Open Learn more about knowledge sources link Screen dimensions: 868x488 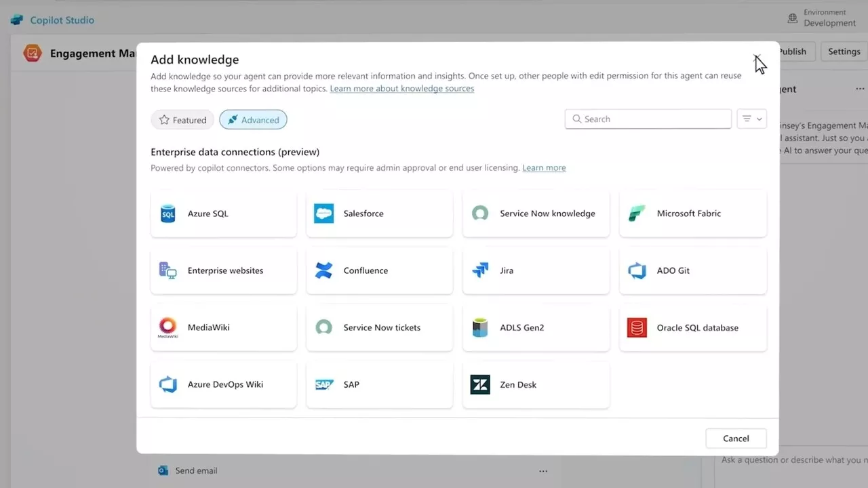point(402,89)
